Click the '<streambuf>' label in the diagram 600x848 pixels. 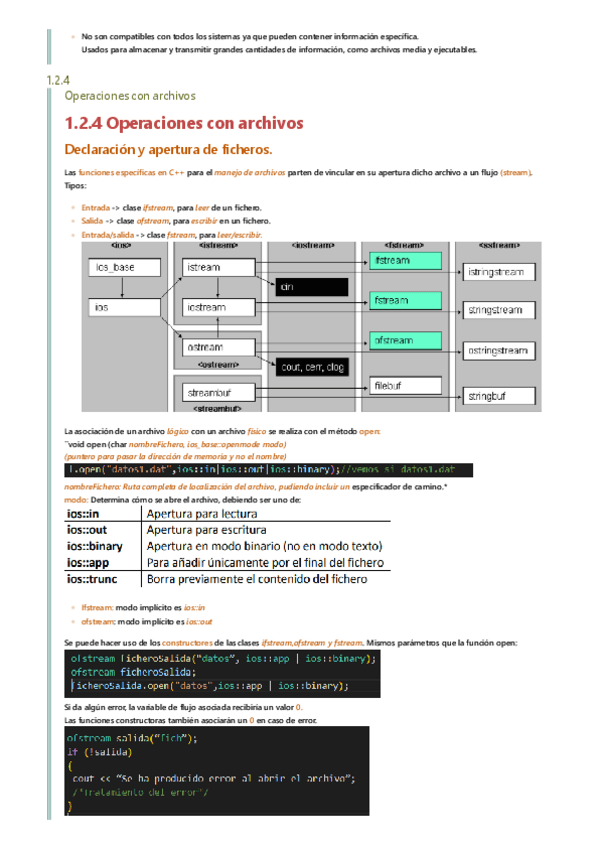coord(217,408)
